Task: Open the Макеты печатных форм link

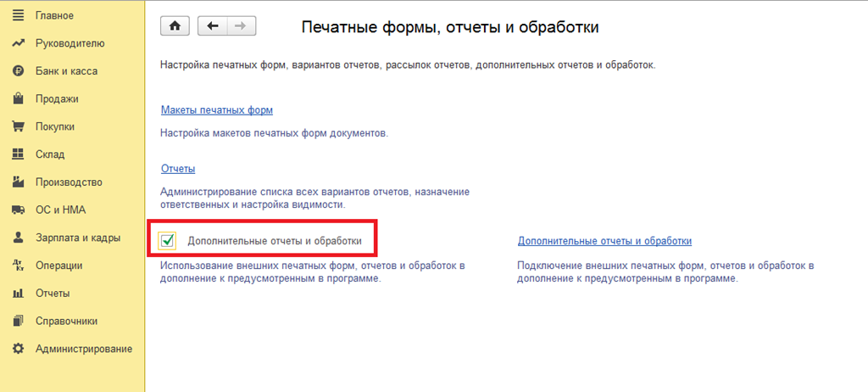Action: [217, 109]
